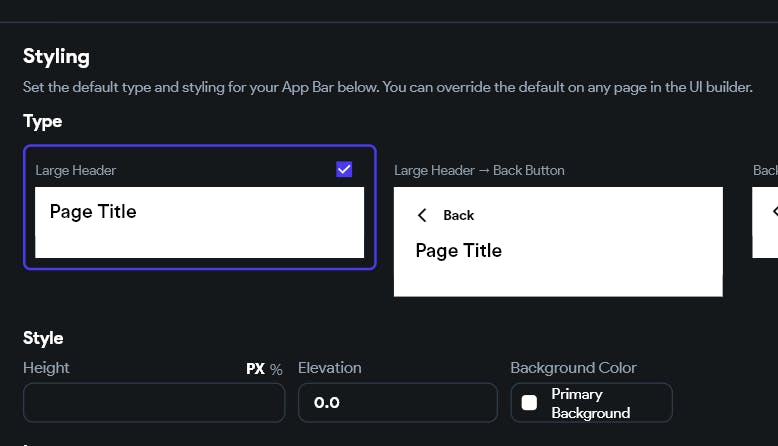Click the Style section label
This screenshot has height=446, width=778.
[43, 338]
